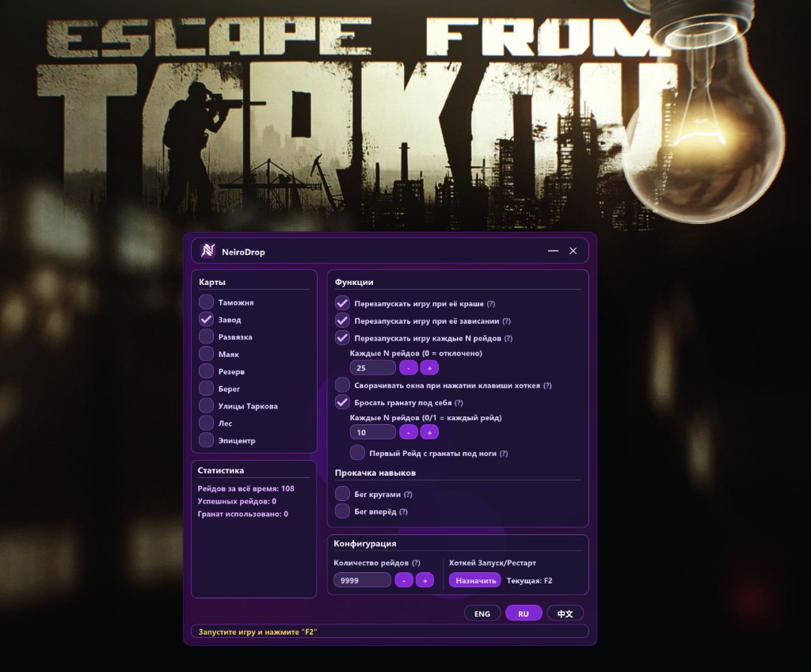
Task: Click help icon for window minimizing option
Action: coord(547,385)
